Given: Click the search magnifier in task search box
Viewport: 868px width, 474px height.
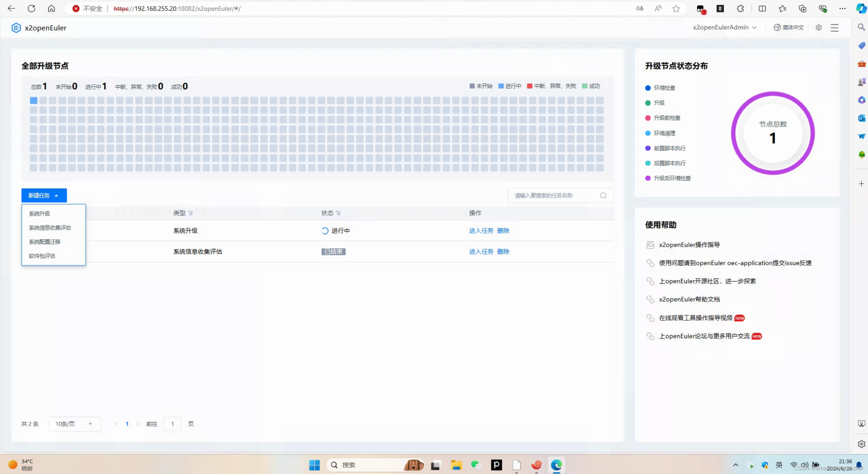Looking at the screenshot, I should click(603, 195).
